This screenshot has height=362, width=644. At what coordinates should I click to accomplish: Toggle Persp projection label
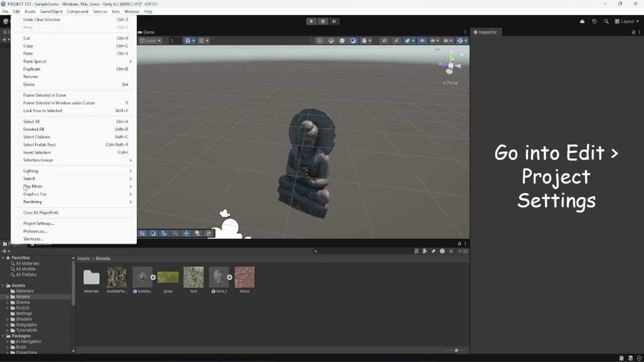[x=450, y=83]
